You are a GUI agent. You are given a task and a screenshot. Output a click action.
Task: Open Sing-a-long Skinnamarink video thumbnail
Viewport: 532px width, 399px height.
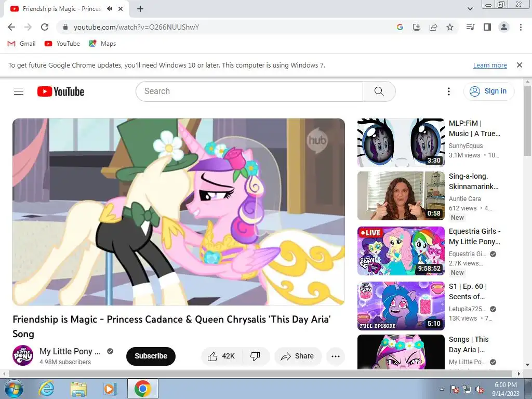coord(401,196)
